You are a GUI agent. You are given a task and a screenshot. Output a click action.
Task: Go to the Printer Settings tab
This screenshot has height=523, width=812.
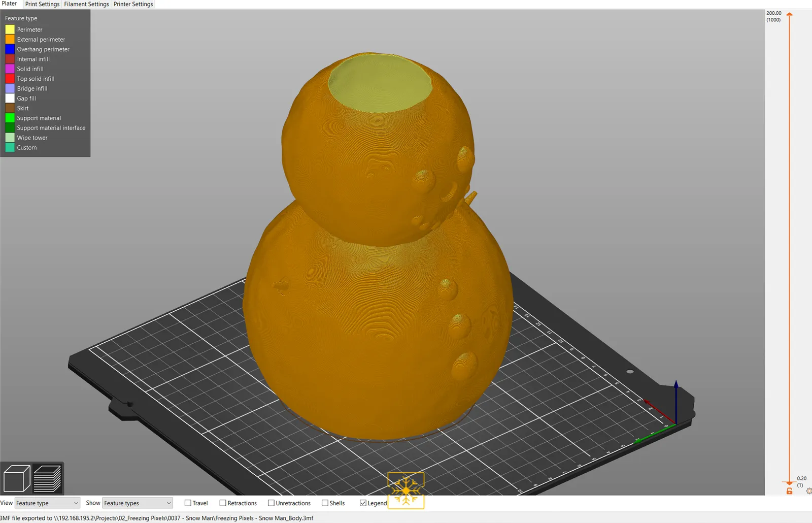[133, 4]
